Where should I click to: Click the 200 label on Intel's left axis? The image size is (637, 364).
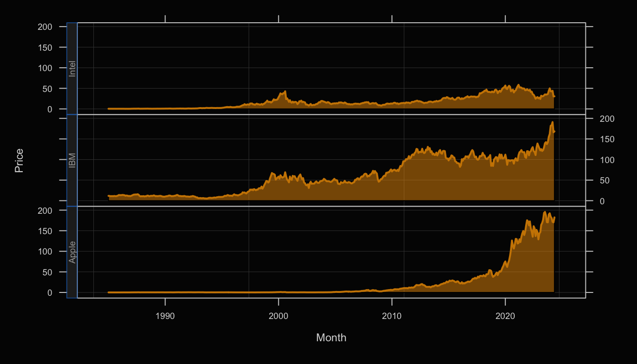click(x=45, y=27)
